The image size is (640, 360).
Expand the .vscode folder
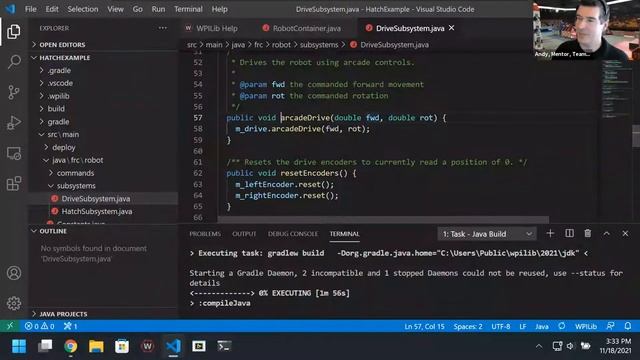coord(60,83)
